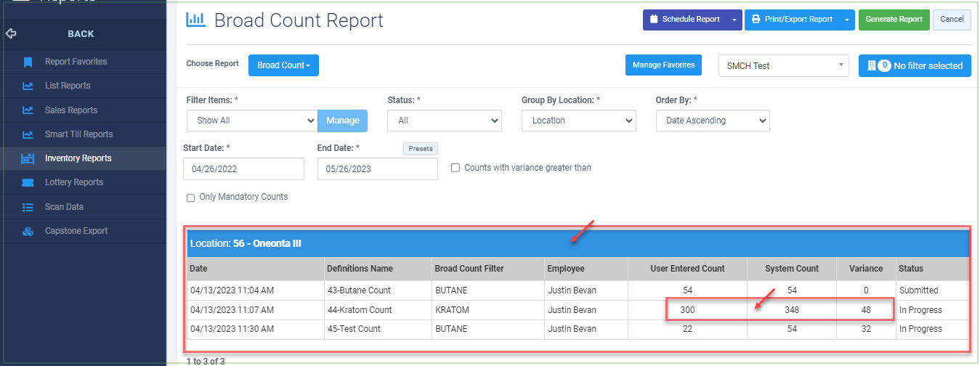The height and width of the screenshot is (366, 980).
Task: Click the Manage Favorites button
Action: click(663, 65)
